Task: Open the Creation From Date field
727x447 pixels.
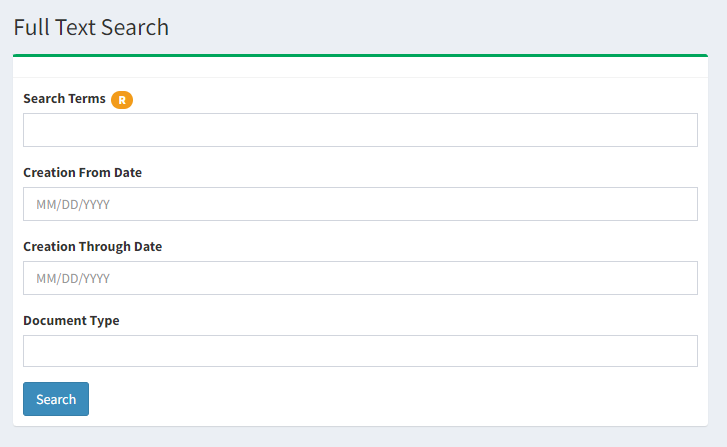Action: tap(360, 204)
